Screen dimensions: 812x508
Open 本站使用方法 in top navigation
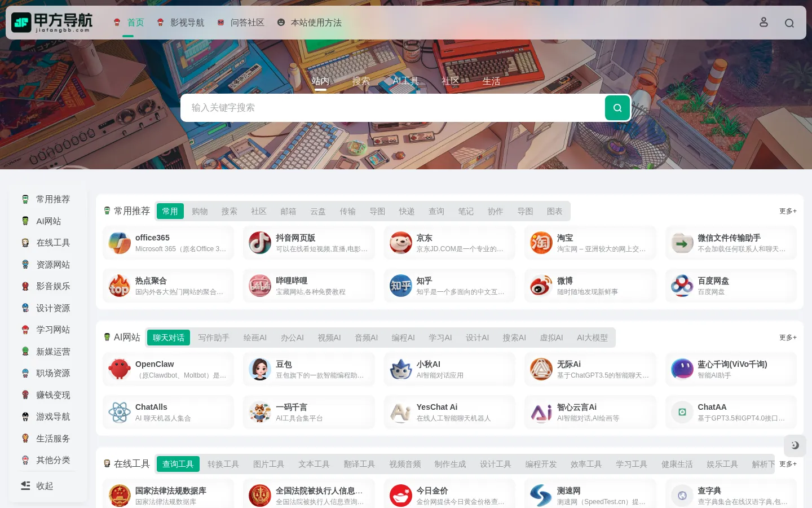click(x=310, y=23)
